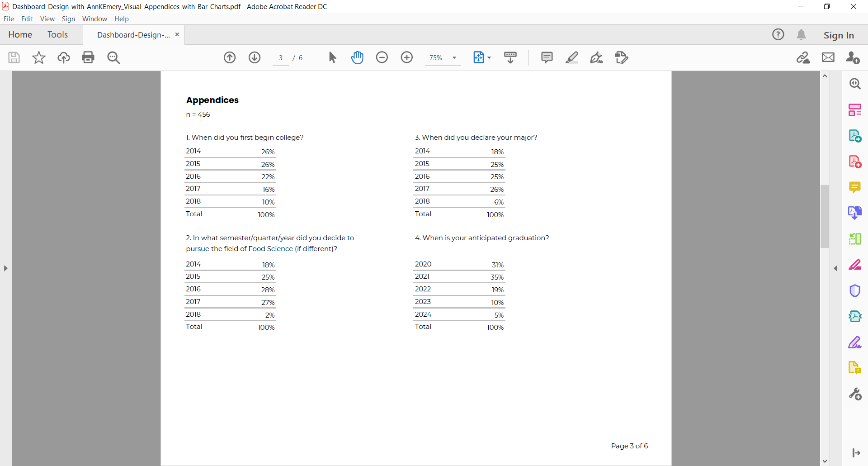The image size is (868, 466).
Task: Go to next page with down arrow
Action: (255, 57)
